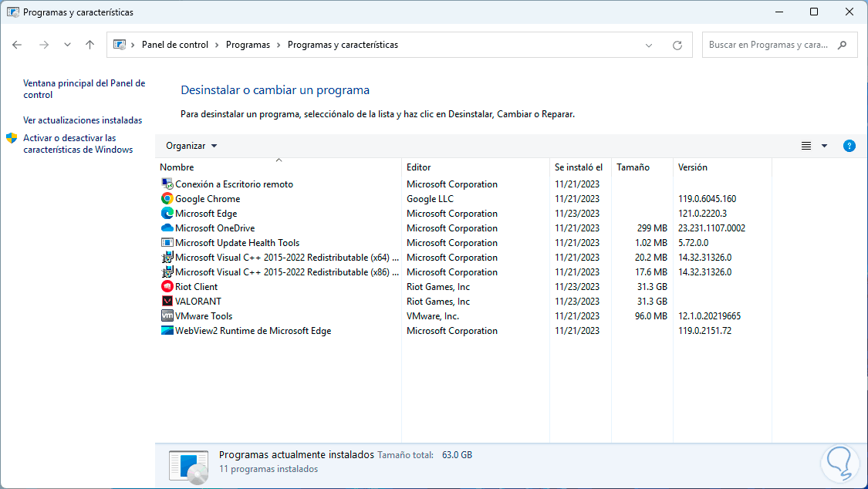Change view using the list view icon
This screenshot has height=489, width=868.
click(x=806, y=146)
